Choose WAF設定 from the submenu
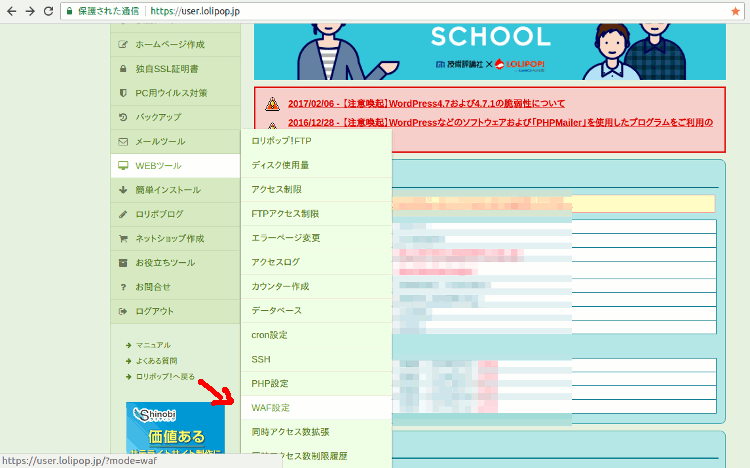Image resolution: width=750 pixels, height=468 pixels. 316,408
